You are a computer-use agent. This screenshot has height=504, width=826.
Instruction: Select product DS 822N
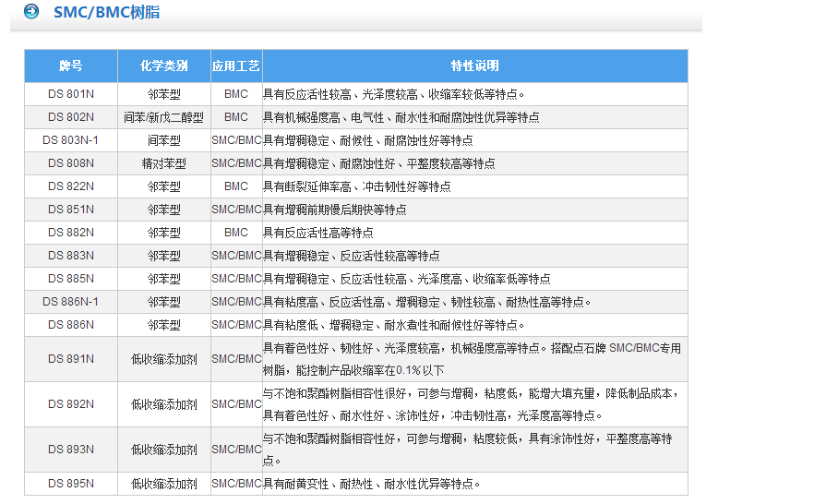(x=71, y=186)
